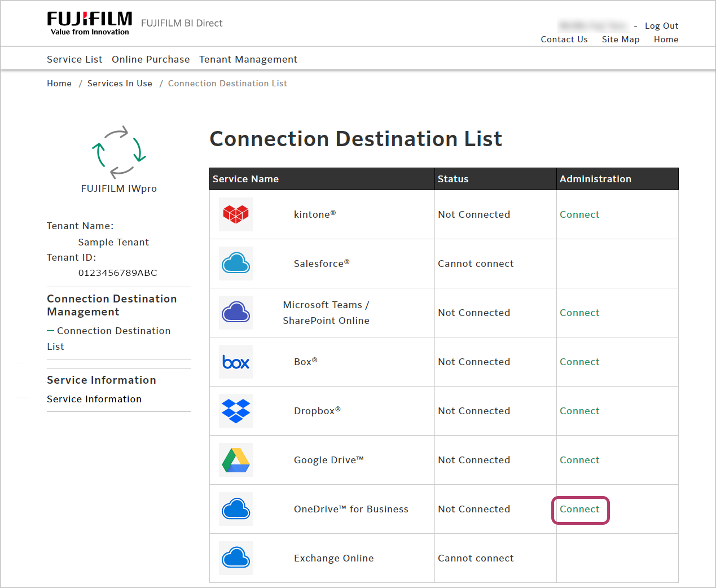This screenshot has height=588, width=716.
Task: Click Exchange Online 'Cannot connect' status
Action: click(476, 558)
